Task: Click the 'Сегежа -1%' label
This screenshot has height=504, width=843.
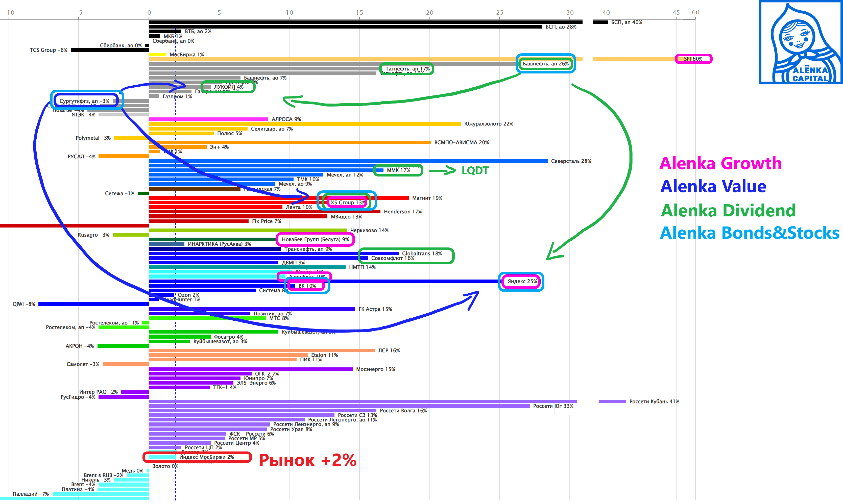Action: [x=119, y=193]
